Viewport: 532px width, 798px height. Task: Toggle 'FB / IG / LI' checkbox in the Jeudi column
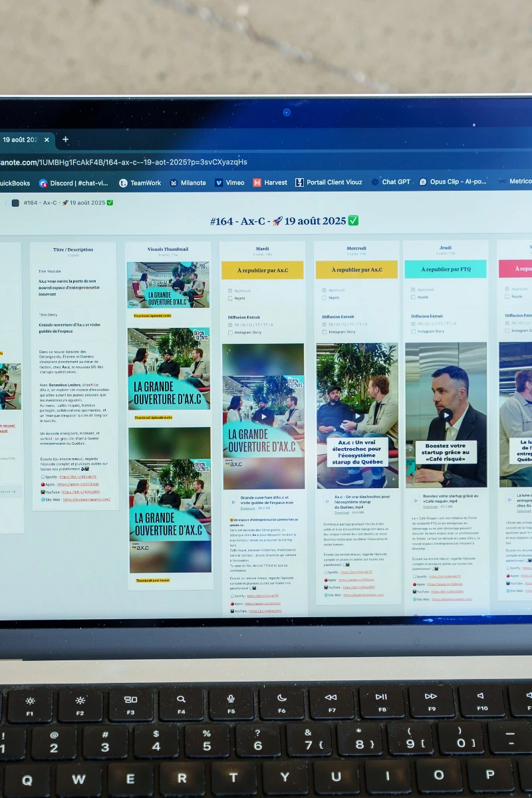(413, 324)
